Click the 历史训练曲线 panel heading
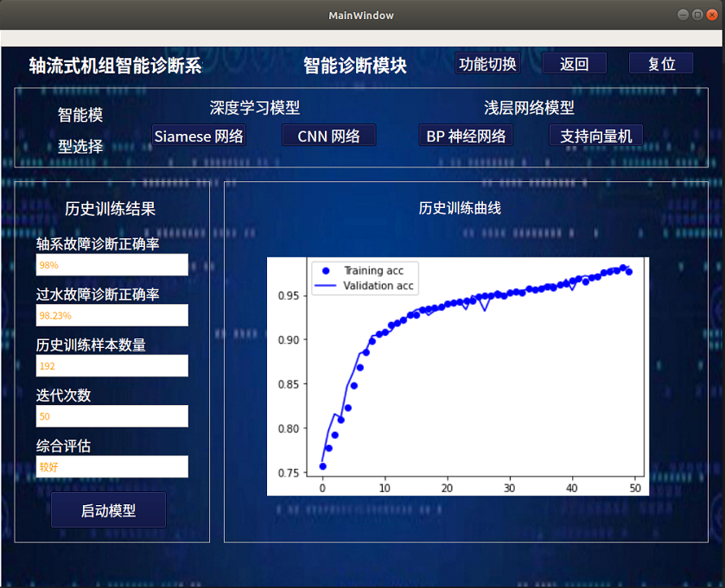 point(460,208)
